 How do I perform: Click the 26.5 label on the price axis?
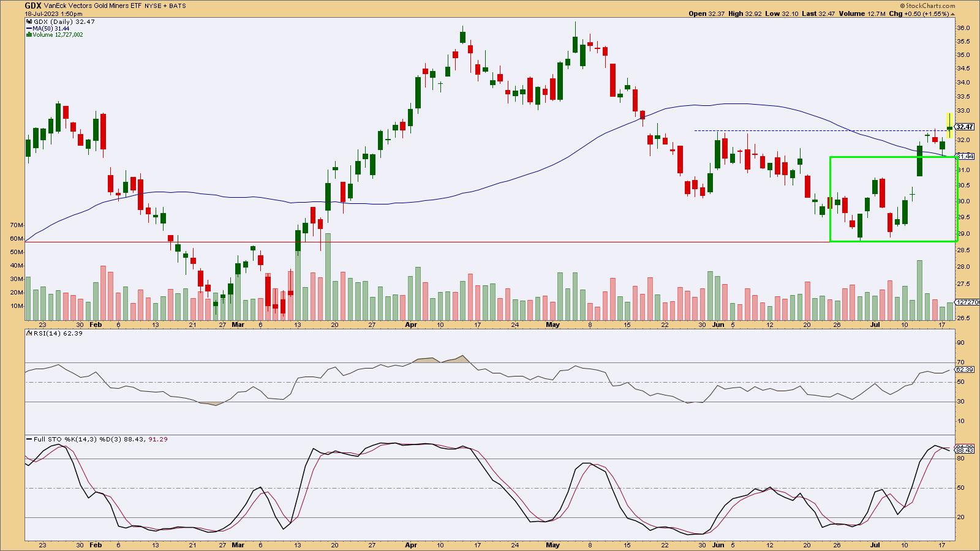pyautogui.click(x=963, y=318)
